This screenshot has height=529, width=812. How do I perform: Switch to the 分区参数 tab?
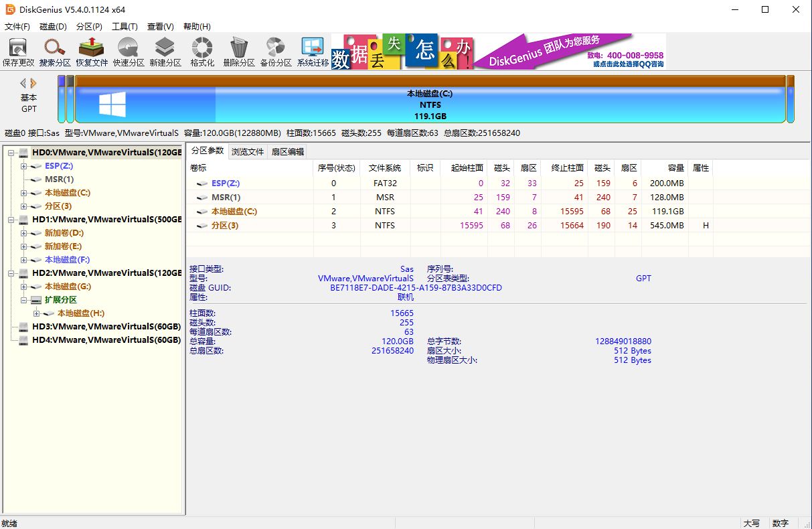[x=208, y=151]
